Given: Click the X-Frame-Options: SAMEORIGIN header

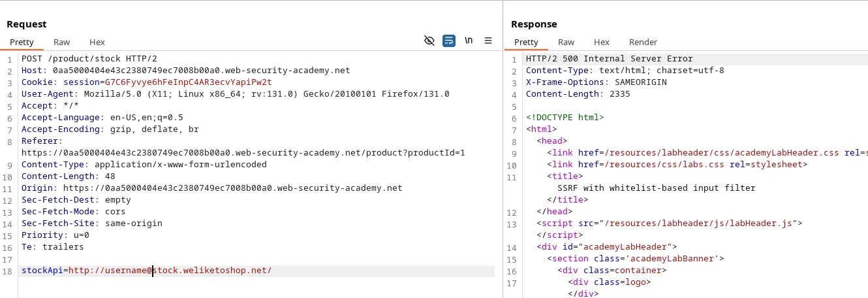Looking at the screenshot, I should point(597,82).
